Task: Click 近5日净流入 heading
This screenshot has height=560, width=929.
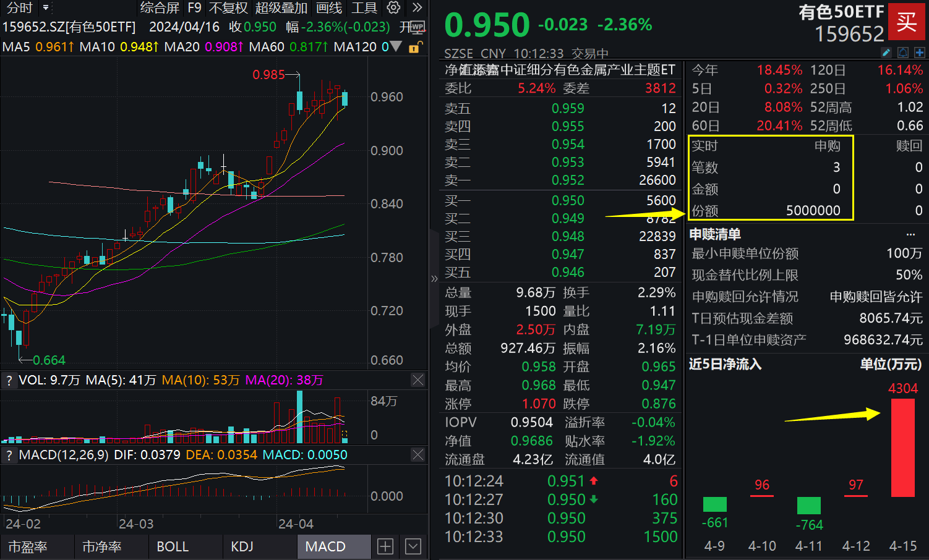Action: point(726,364)
